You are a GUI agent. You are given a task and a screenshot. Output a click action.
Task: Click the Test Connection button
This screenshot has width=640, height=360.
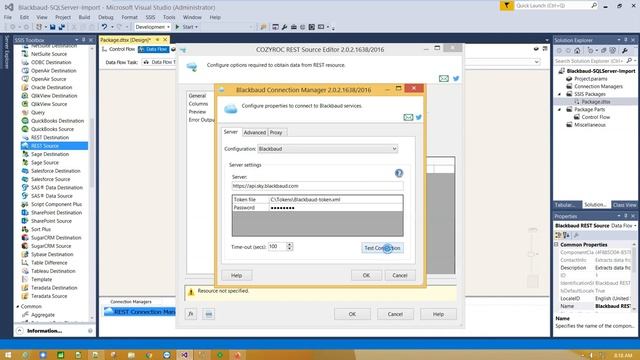point(382,248)
